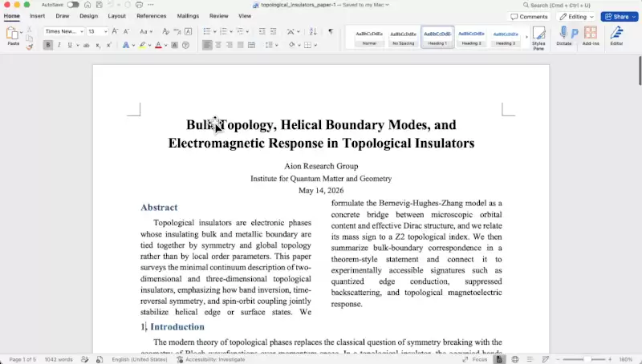The height and width of the screenshot is (364, 642).
Task: Toggle italic formatting
Action: [x=59, y=46]
